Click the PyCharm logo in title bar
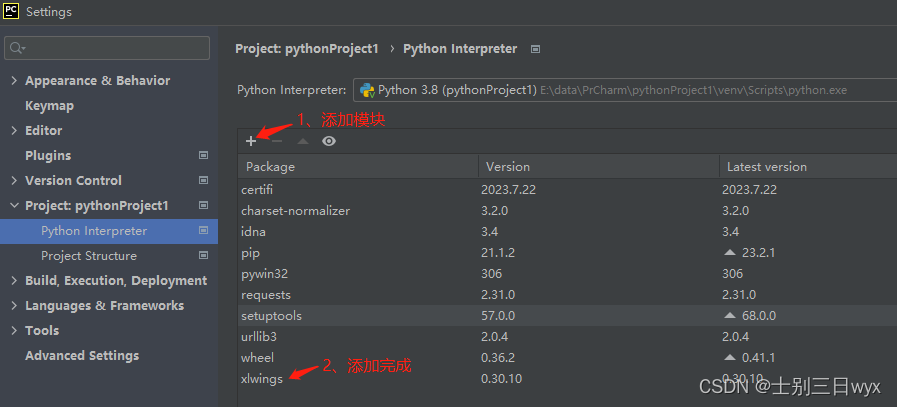897x407 pixels. coord(11,11)
